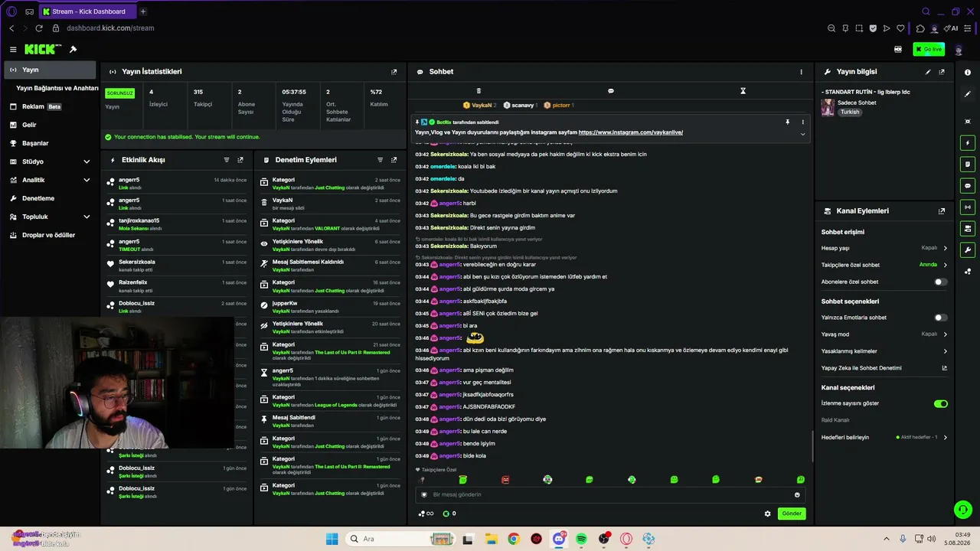Edit stream info with pencil icon

tap(928, 72)
